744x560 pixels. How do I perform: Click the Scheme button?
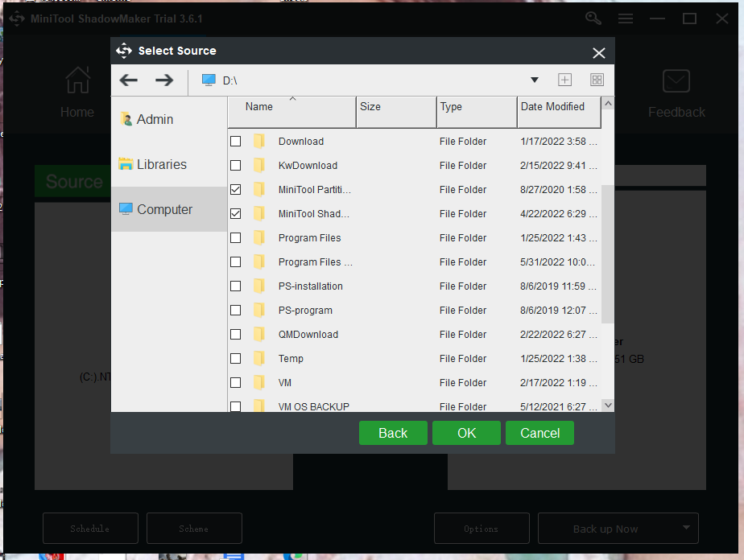point(194,529)
